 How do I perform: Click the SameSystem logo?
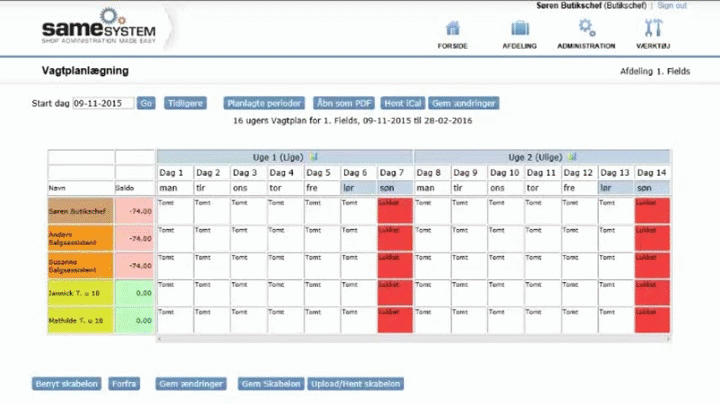tap(99, 27)
